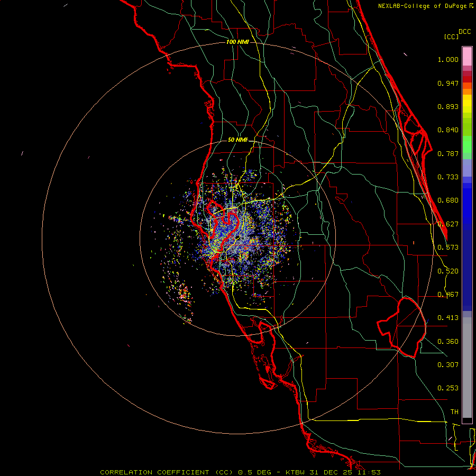Select the 0.733 scale value
The height and width of the screenshot is (476, 476).
(448, 177)
